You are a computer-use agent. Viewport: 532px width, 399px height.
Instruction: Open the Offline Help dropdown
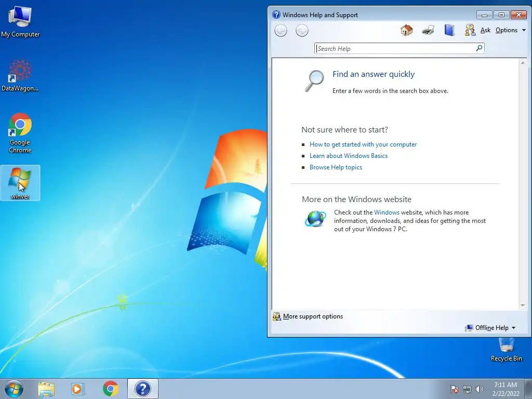point(490,328)
